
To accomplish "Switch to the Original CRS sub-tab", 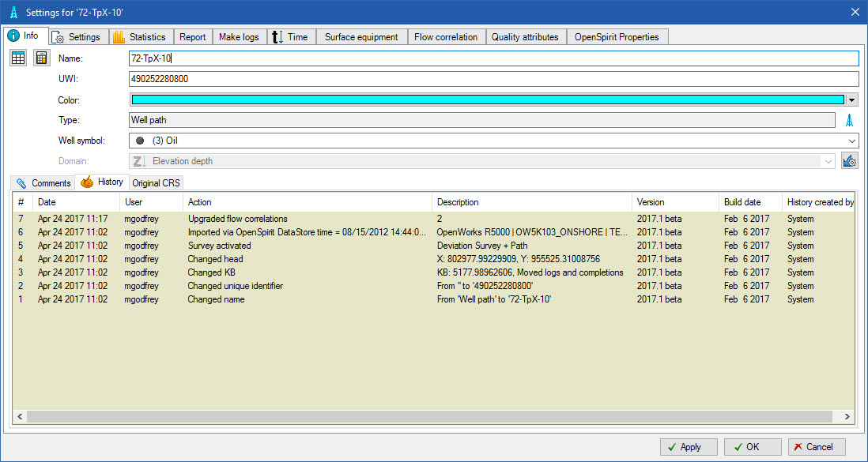I will coord(156,183).
